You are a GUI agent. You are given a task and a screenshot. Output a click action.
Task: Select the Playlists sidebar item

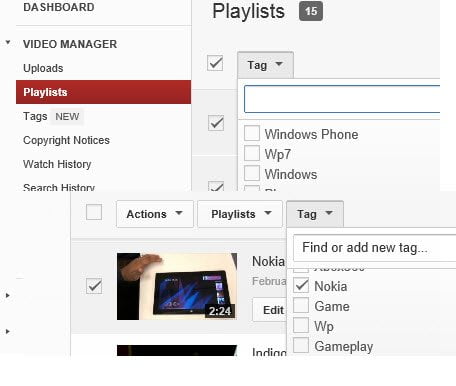tap(103, 92)
